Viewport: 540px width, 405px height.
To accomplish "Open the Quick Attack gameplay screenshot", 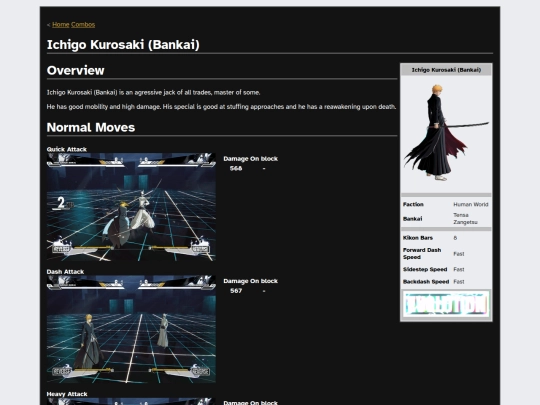I will click(131, 207).
